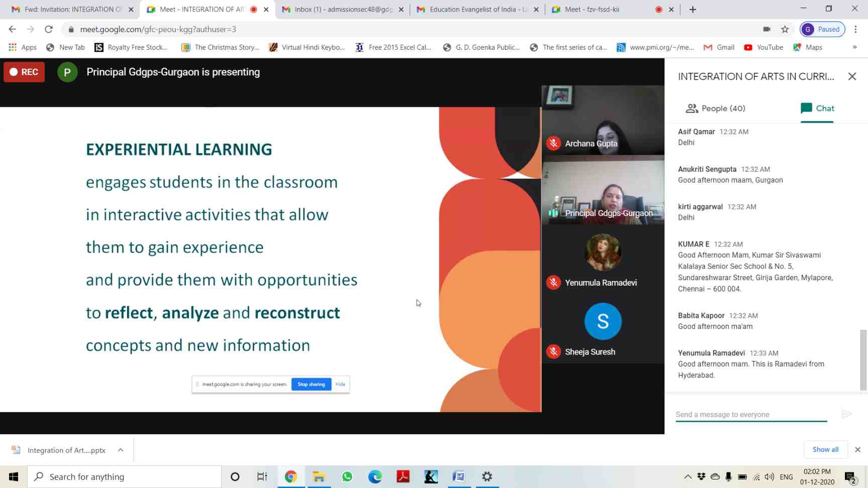Open Maps bookmark
868x488 pixels.
(808, 47)
